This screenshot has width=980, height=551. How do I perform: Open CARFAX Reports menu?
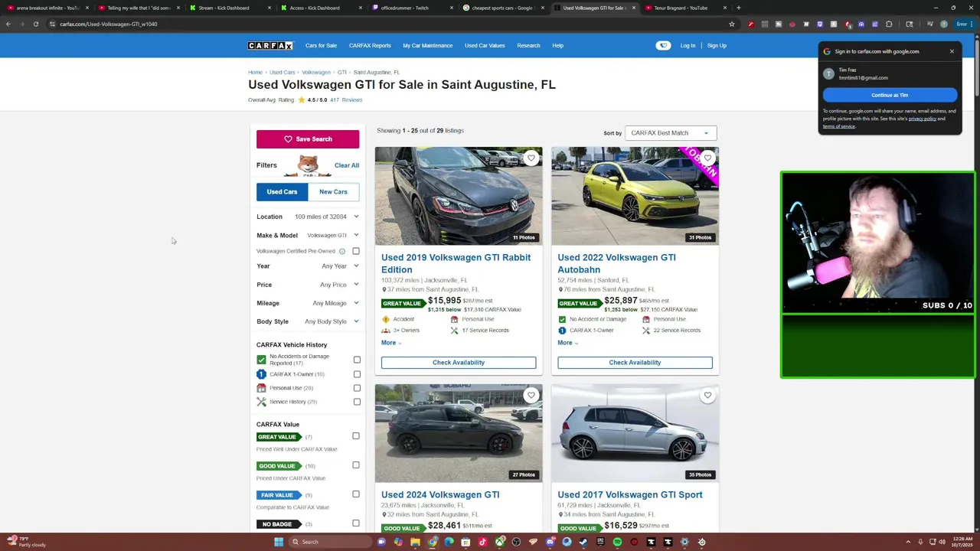[x=370, y=46]
